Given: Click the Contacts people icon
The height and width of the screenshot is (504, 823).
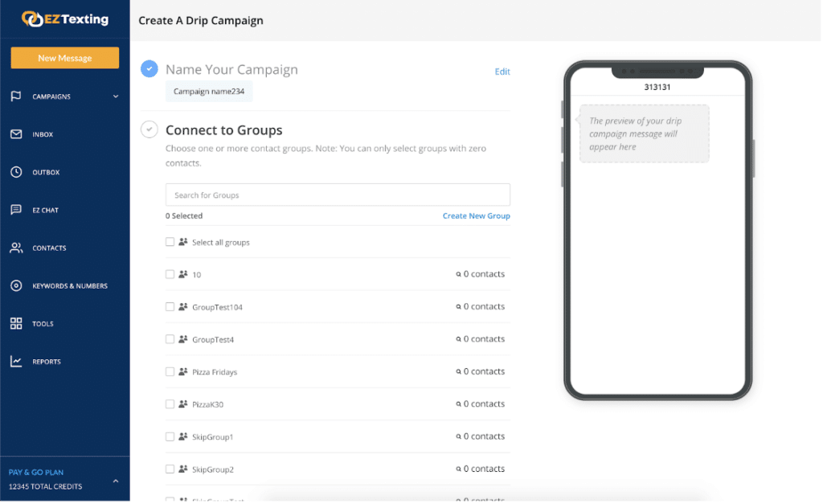Looking at the screenshot, I should tap(16, 248).
